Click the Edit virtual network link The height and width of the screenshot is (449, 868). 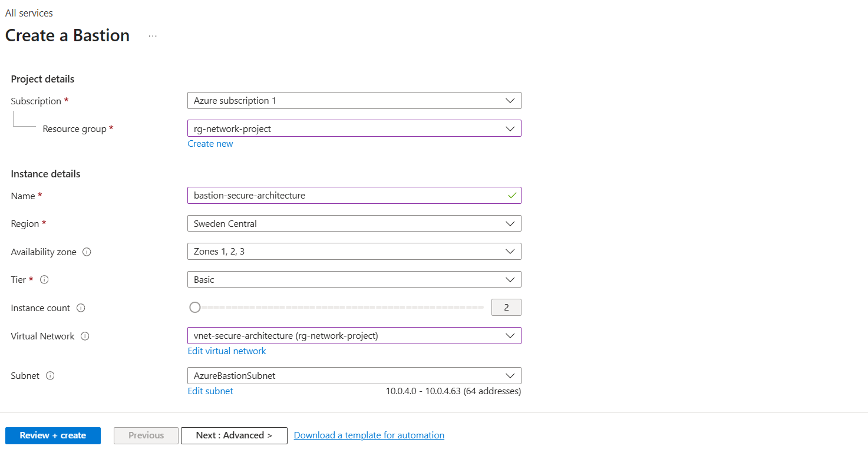(x=227, y=351)
